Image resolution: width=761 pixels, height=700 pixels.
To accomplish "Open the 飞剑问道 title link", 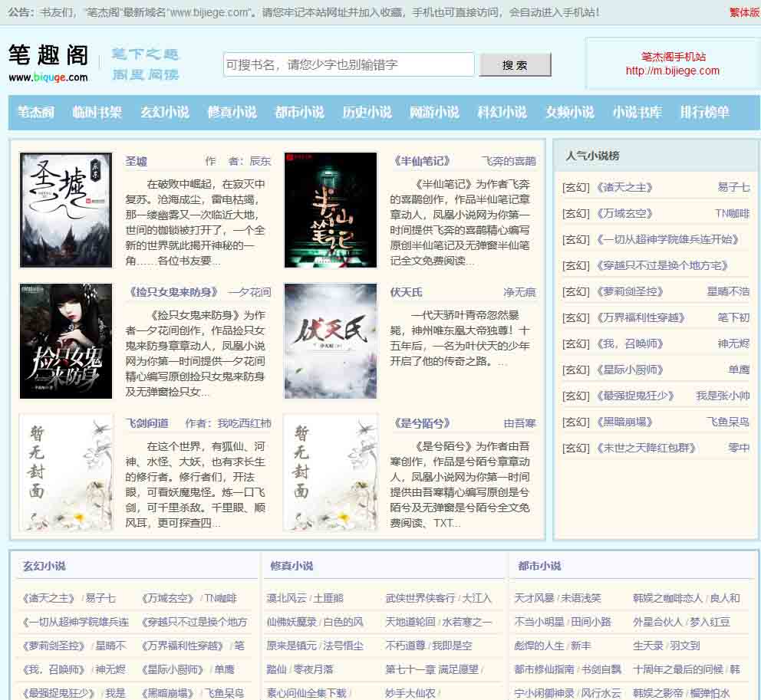I will point(147,423).
